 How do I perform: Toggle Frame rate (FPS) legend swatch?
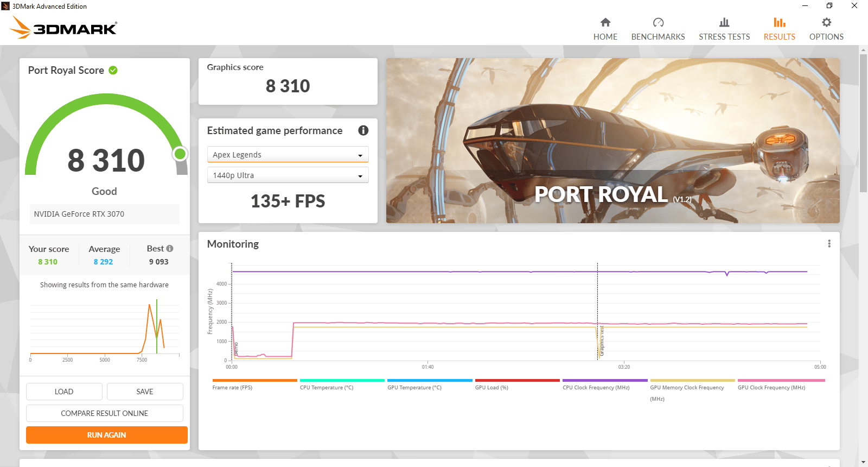255,381
